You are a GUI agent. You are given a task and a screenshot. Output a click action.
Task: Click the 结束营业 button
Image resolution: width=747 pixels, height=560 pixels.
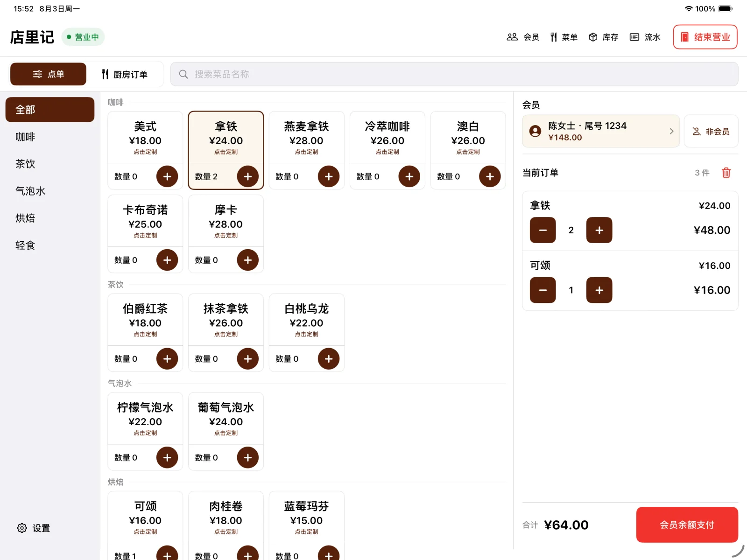tap(705, 37)
